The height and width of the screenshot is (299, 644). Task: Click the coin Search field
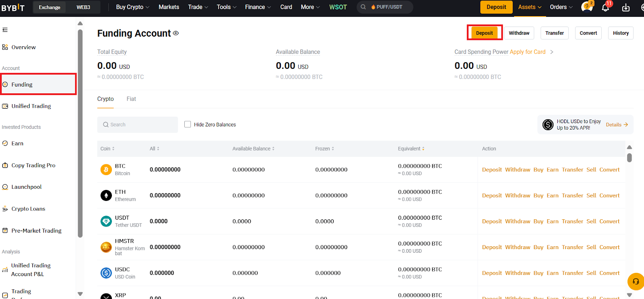click(137, 125)
